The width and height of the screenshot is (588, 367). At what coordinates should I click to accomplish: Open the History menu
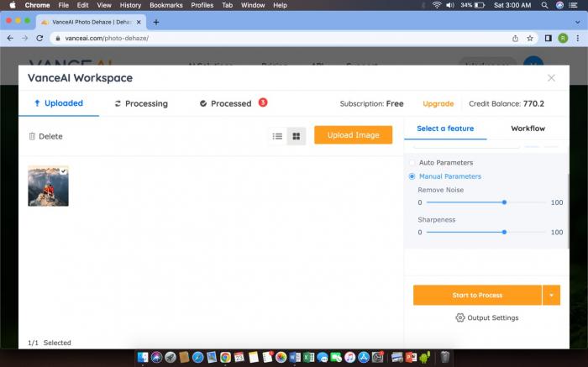130,5
